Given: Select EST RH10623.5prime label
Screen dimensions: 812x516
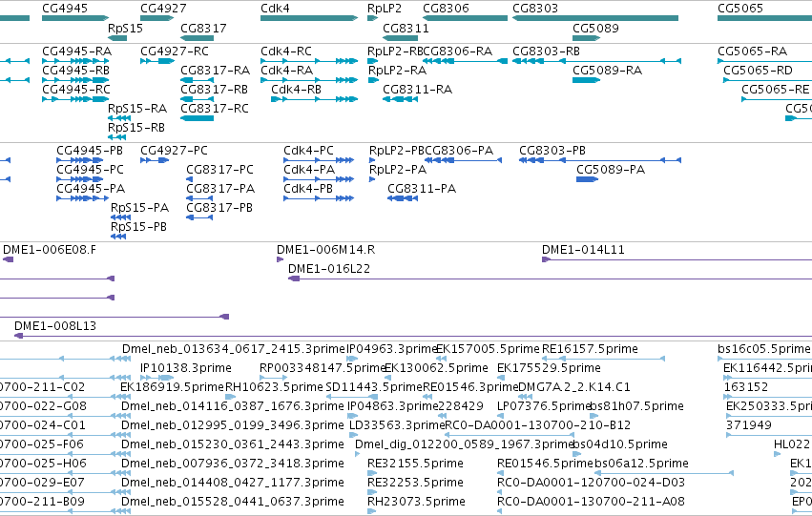Looking at the screenshot, I should pyautogui.click(x=274, y=387).
